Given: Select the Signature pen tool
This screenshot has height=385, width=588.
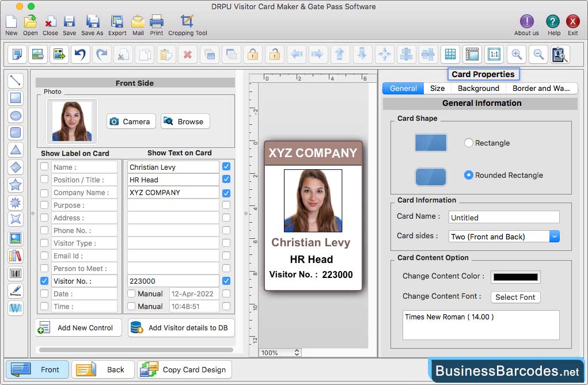Looking at the screenshot, I should tap(16, 291).
